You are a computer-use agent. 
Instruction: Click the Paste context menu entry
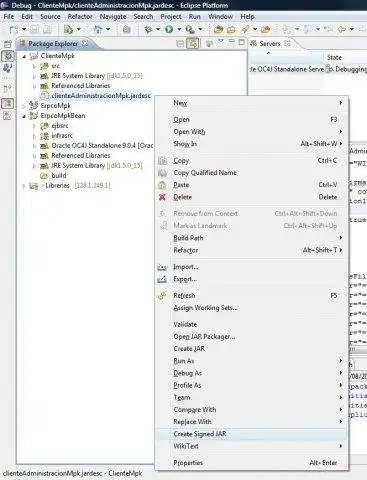click(252, 185)
